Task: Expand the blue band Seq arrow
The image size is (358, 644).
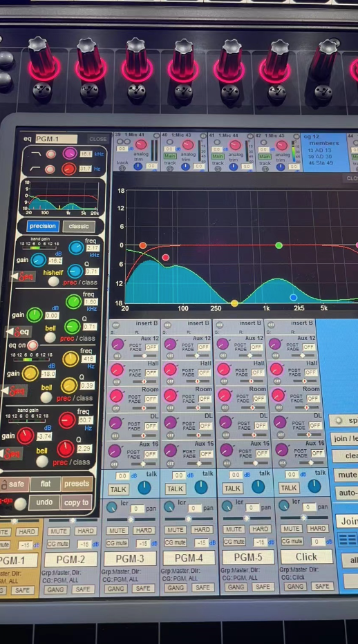Action: (x=23, y=277)
